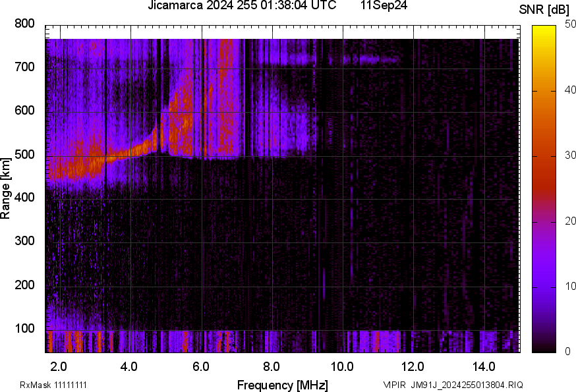Click range tick label 200
Image resolution: width=576 pixels, height=392 pixels.
click(24, 285)
